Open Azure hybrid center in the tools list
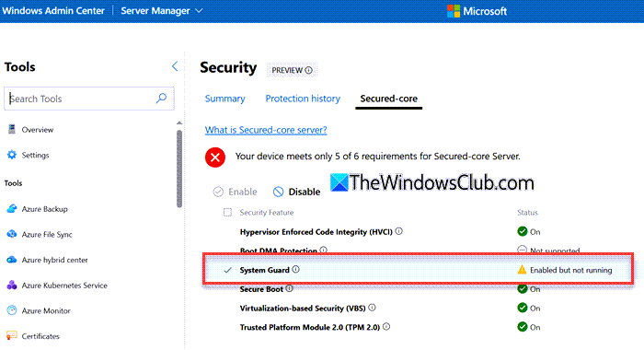644x350 pixels. [x=54, y=260]
